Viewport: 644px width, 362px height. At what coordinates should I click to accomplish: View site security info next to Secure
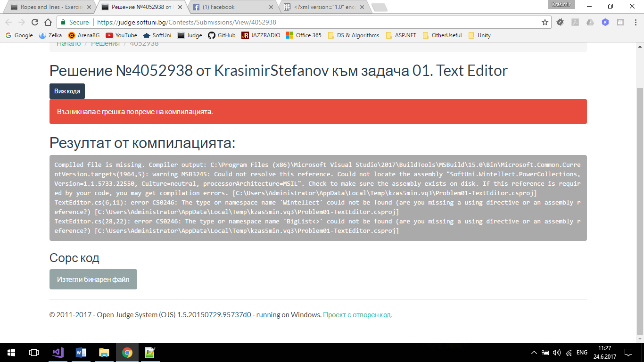(x=74, y=22)
